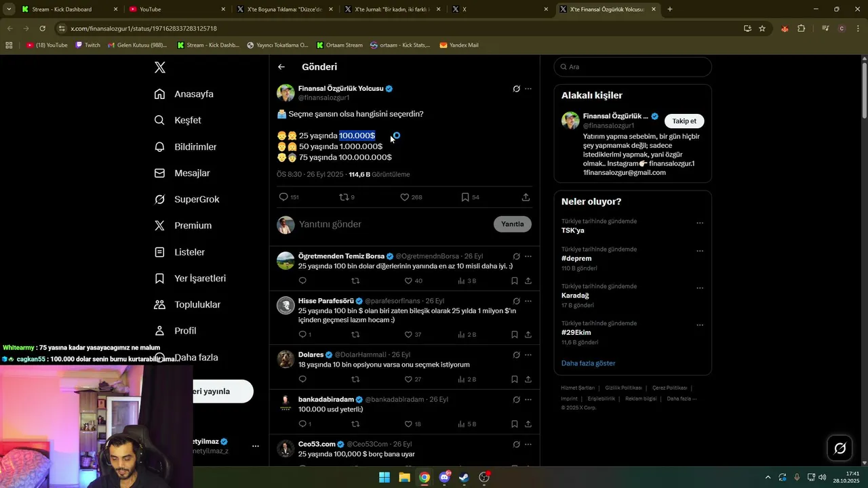Click the Ara search field
The width and height of the screenshot is (868, 488).
633,67
